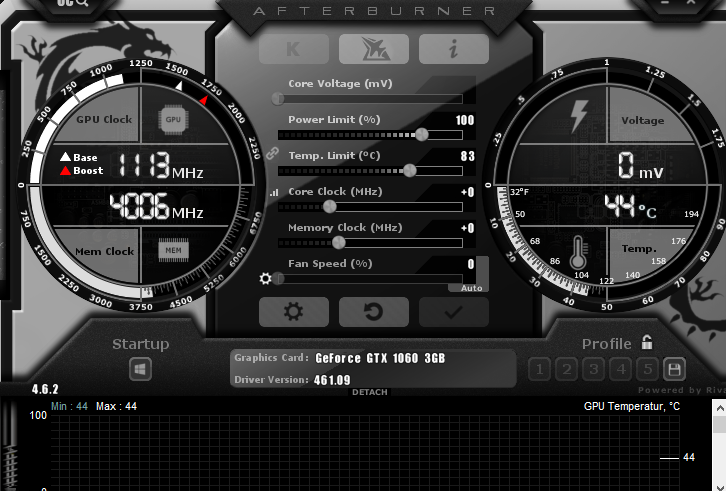Select profile slot 2

(x=566, y=369)
